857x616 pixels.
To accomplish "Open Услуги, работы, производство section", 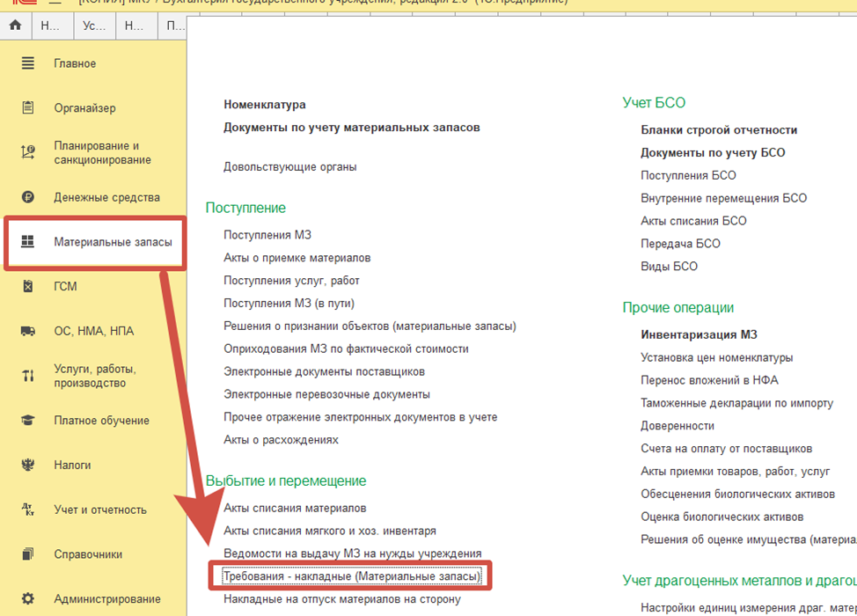I will click(x=94, y=376).
